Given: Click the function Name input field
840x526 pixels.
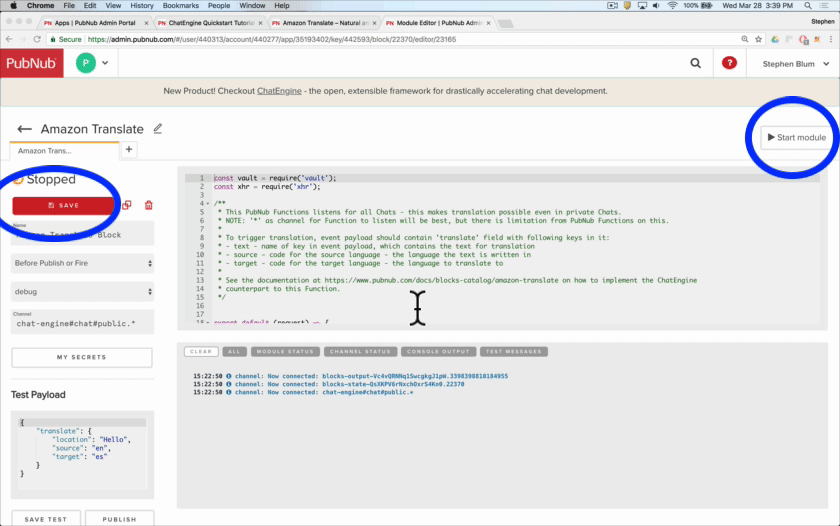Looking at the screenshot, I should coord(82,234).
